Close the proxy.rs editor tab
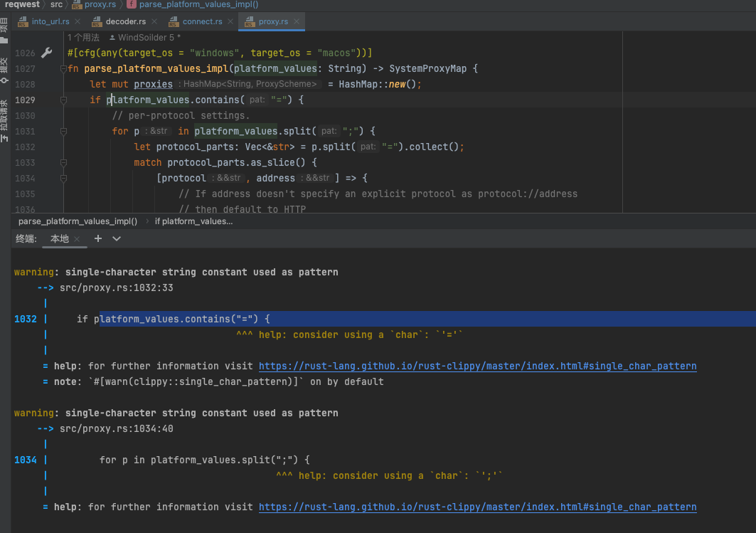The width and height of the screenshot is (756, 533). click(x=297, y=21)
